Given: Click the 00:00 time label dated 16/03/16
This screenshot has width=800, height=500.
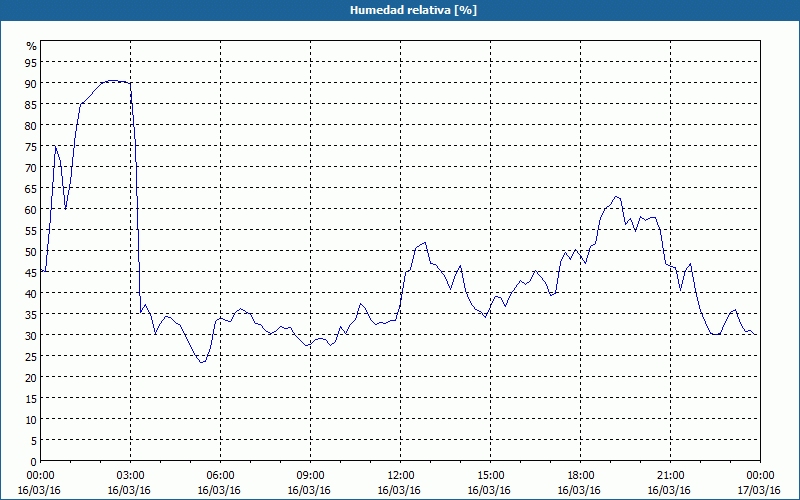Looking at the screenshot, I should point(40,476).
